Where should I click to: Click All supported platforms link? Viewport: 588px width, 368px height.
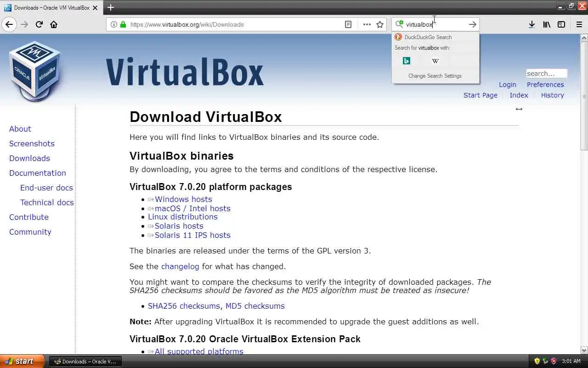tap(199, 351)
